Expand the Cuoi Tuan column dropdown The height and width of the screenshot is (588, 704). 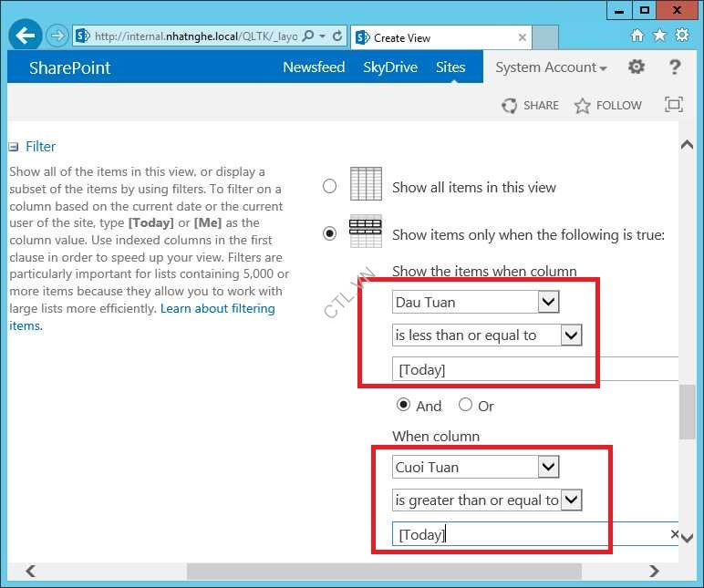(x=548, y=467)
